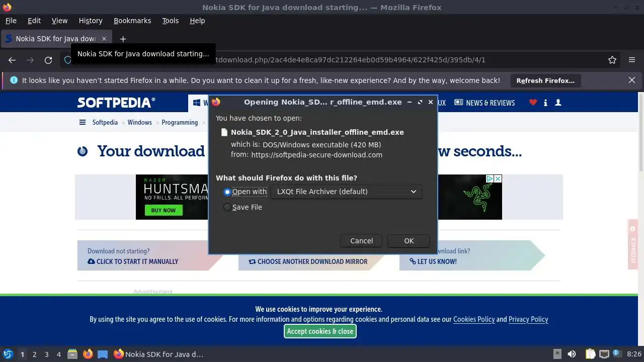
Task: Click the Refresh Firefox… button
Action: click(545, 80)
